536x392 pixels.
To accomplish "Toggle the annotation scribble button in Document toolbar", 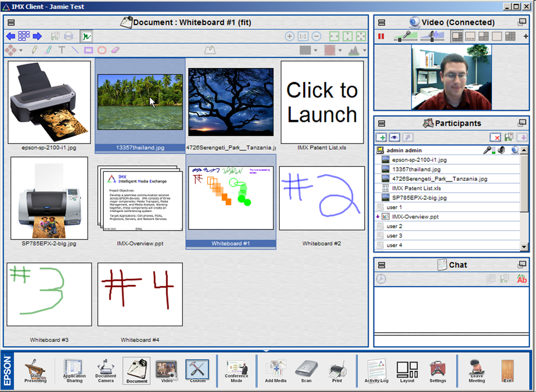I will click(87, 36).
